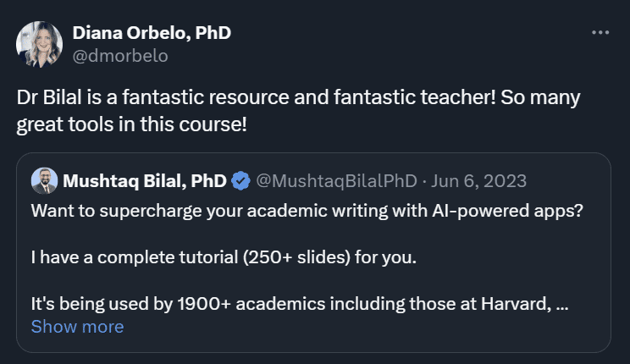630x364 pixels.
Task: Click the "Want to supercharge your academic writing" line
Action: point(212,210)
